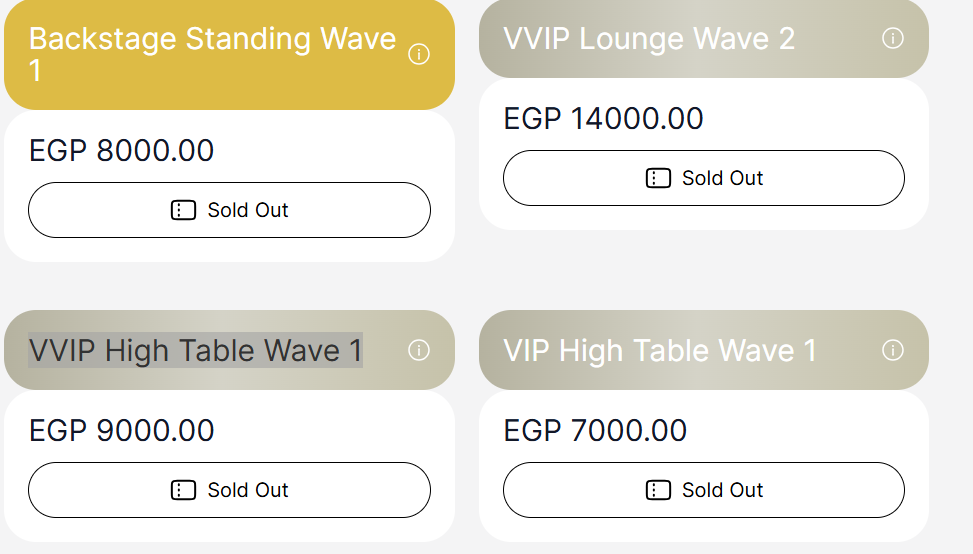Click Sold Out text under EGP 8000.00

248,210
